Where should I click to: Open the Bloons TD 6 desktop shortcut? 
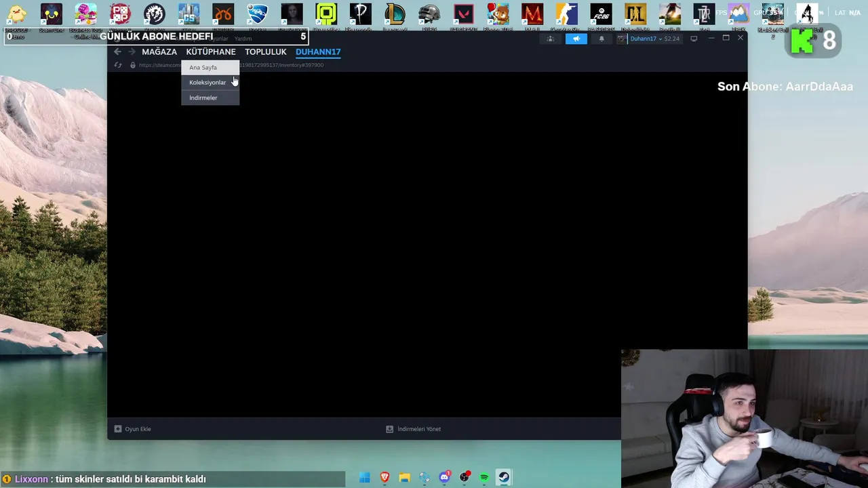click(x=498, y=14)
